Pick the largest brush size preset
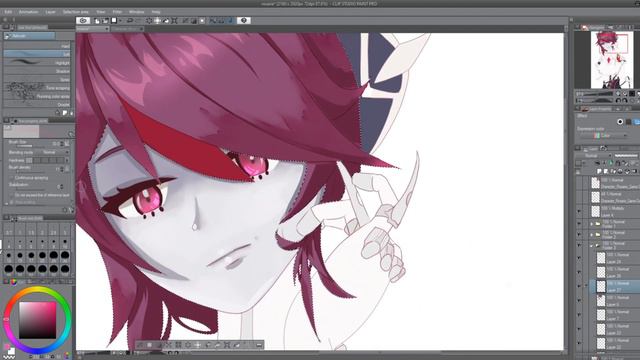The height and width of the screenshot is (360, 640). point(65,269)
